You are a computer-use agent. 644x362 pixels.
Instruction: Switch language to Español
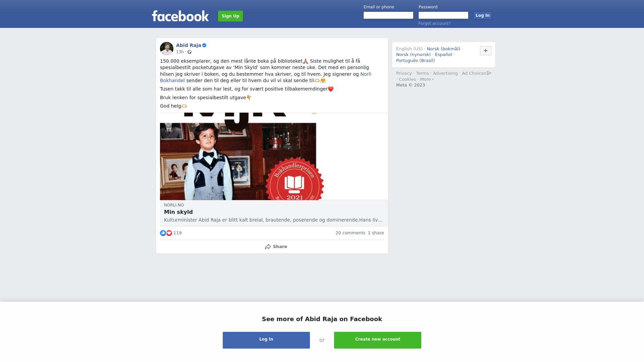tap(443, 55)
